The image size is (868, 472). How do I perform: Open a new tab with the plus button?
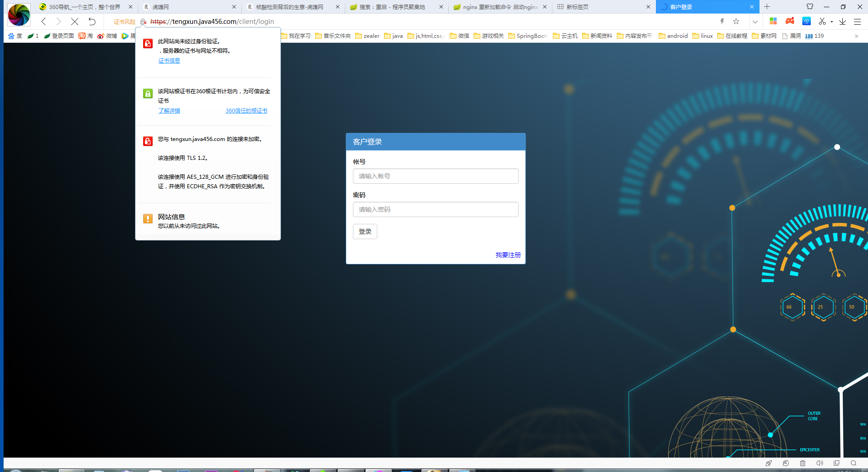click(767, 7)
